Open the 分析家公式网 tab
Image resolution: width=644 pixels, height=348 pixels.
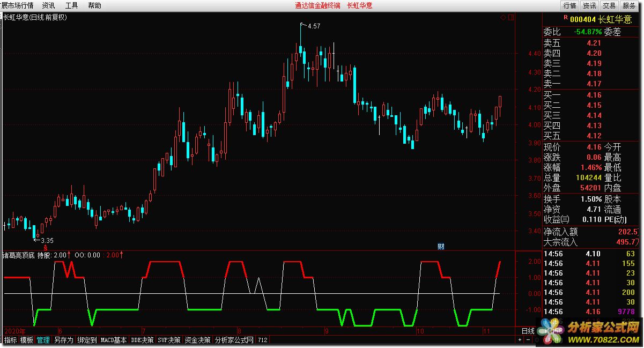[234, 340]
